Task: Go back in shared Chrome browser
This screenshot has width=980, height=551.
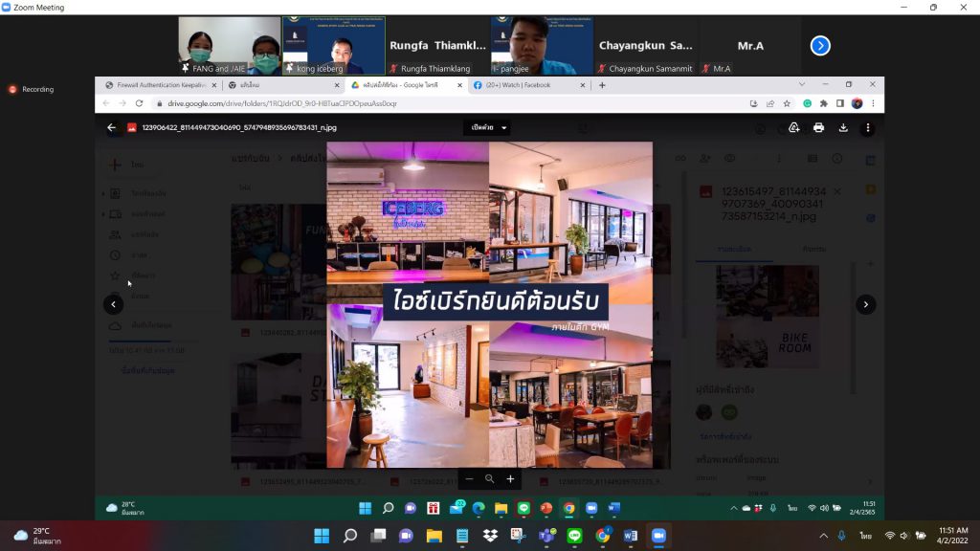Action: click(x=106, y=103)
